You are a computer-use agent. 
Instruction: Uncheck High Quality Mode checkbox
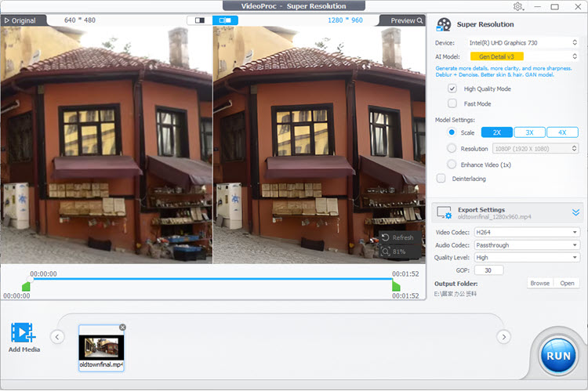tap(452, 89)
